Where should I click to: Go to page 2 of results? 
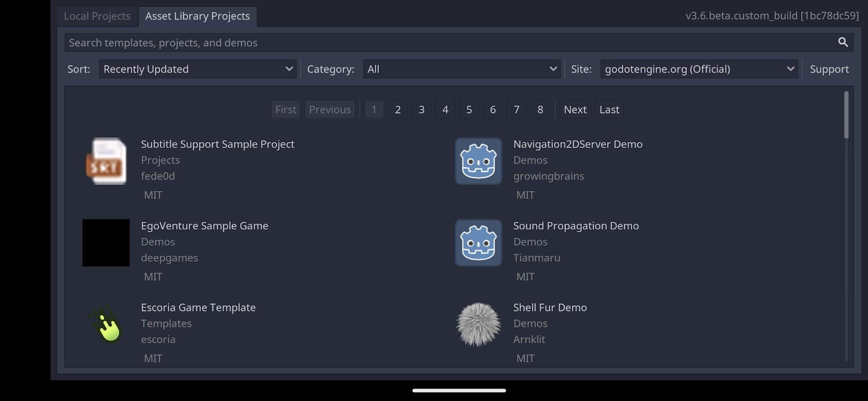398,110
